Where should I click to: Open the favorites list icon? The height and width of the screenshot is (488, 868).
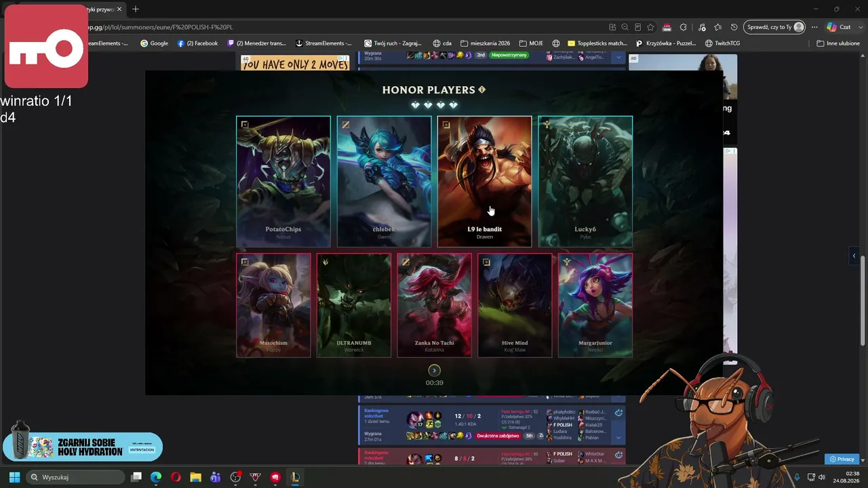[x=717, y=27]
